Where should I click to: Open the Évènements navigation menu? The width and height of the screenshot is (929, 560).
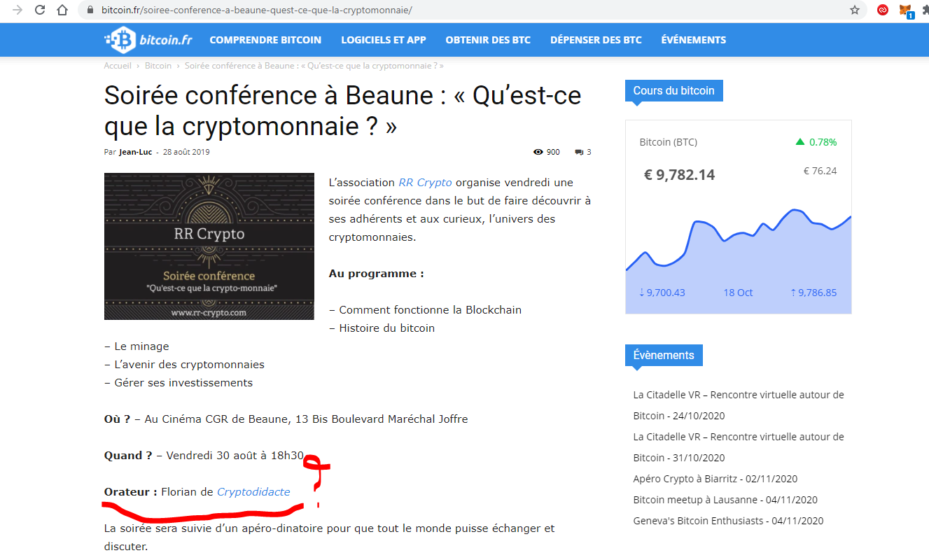(x=693, y=40)
